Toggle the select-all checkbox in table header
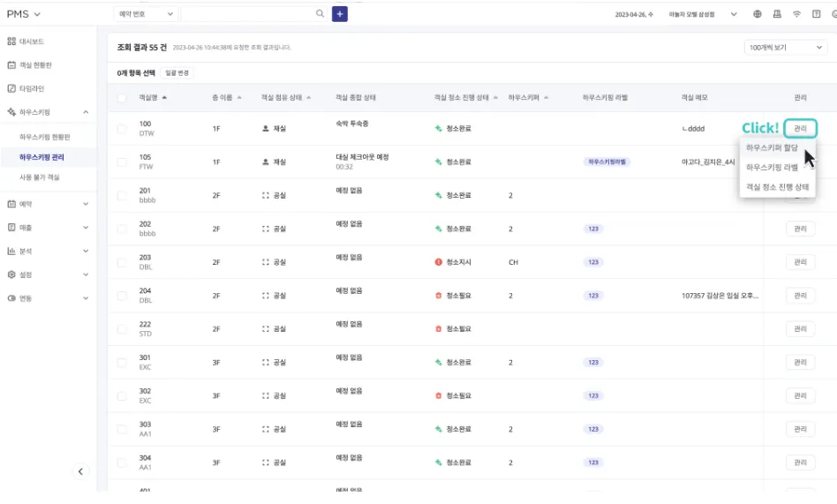The image size is (837, 504). coord(122,97)
